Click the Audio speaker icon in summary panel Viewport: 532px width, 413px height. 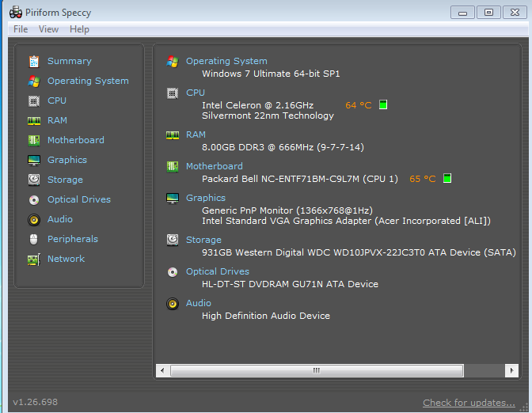pyautogui.click(x=173, y=304)
